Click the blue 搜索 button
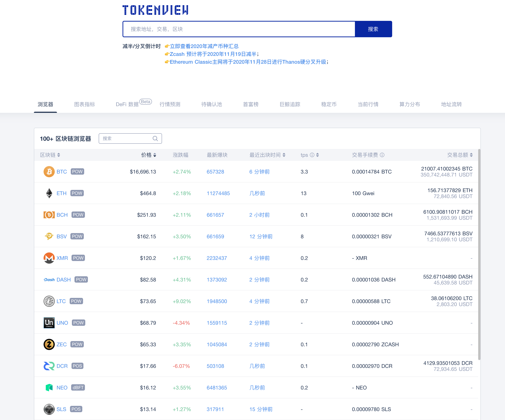The image size is (505, 420). [373, 29]
